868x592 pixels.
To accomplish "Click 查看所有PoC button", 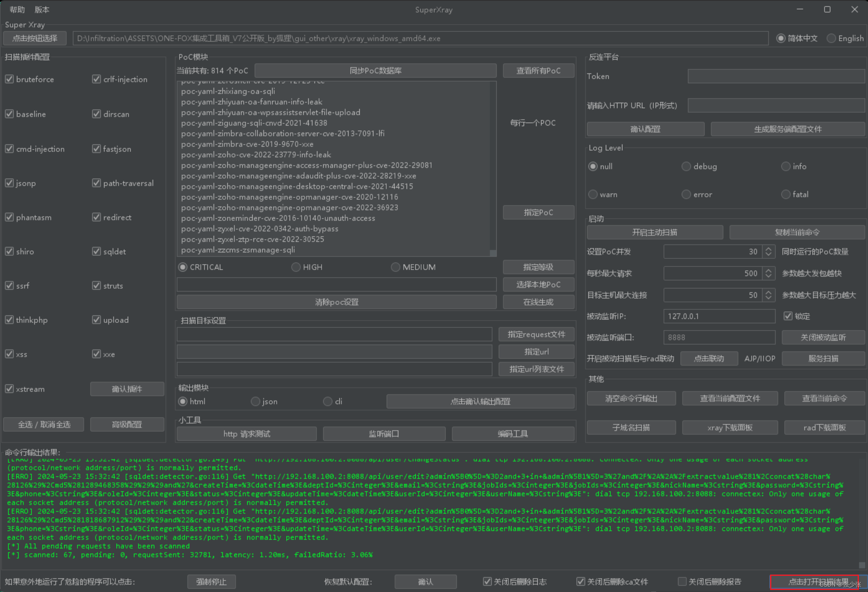I will point(539,70).
